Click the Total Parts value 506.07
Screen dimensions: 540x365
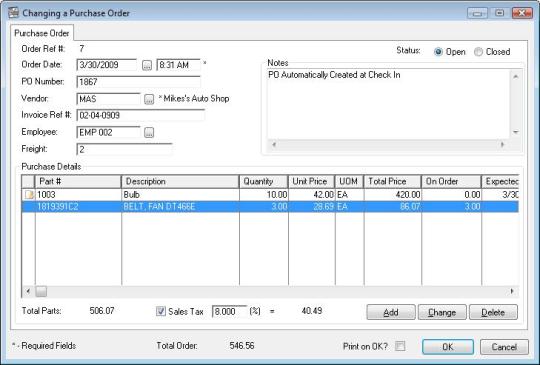click(102, 311)
